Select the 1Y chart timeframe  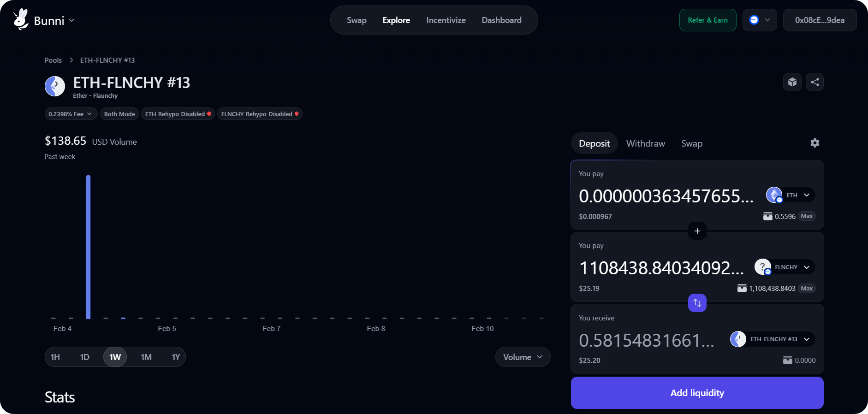point(176,357)
